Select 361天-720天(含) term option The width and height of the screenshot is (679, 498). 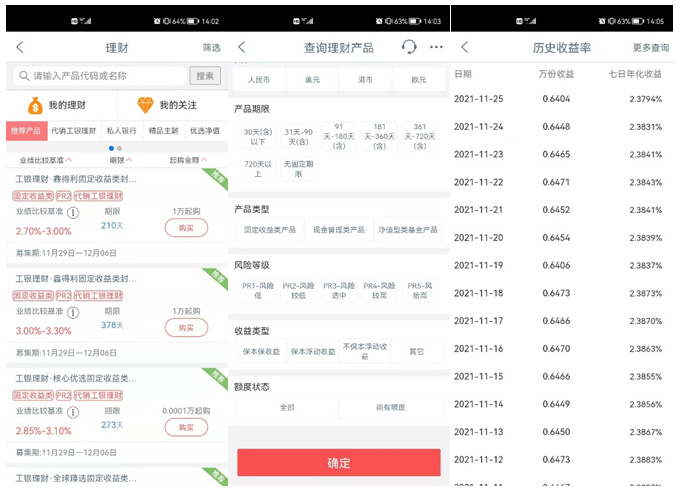420,136
